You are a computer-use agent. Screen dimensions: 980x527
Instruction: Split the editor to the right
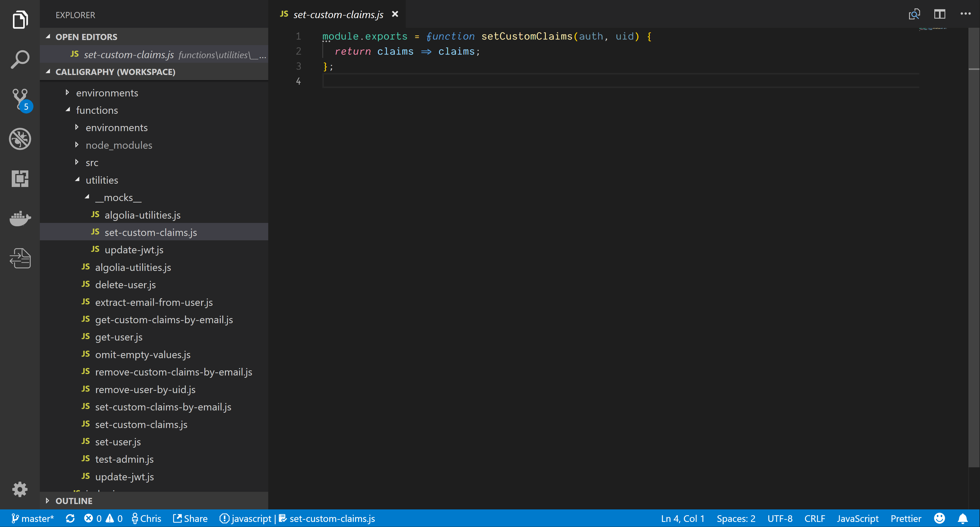[940, 15]
